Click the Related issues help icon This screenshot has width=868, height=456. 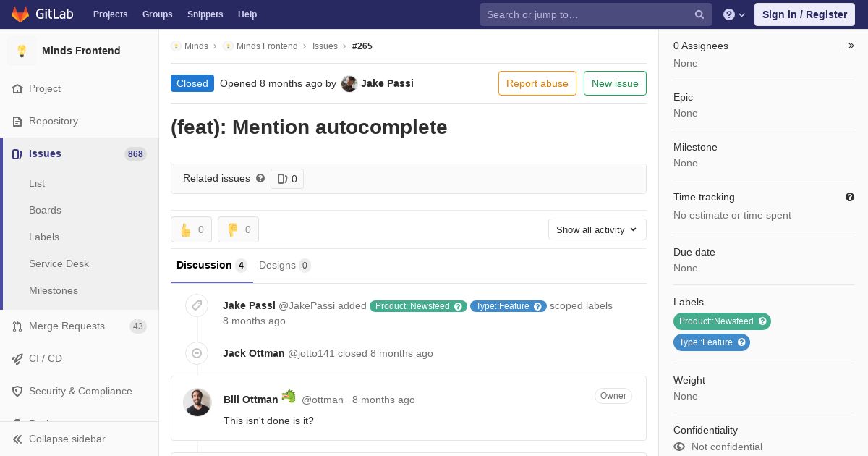pos(260,178)
